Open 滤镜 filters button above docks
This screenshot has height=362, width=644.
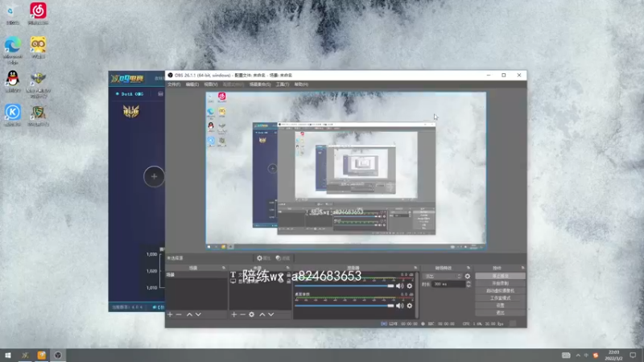(283, 258)
